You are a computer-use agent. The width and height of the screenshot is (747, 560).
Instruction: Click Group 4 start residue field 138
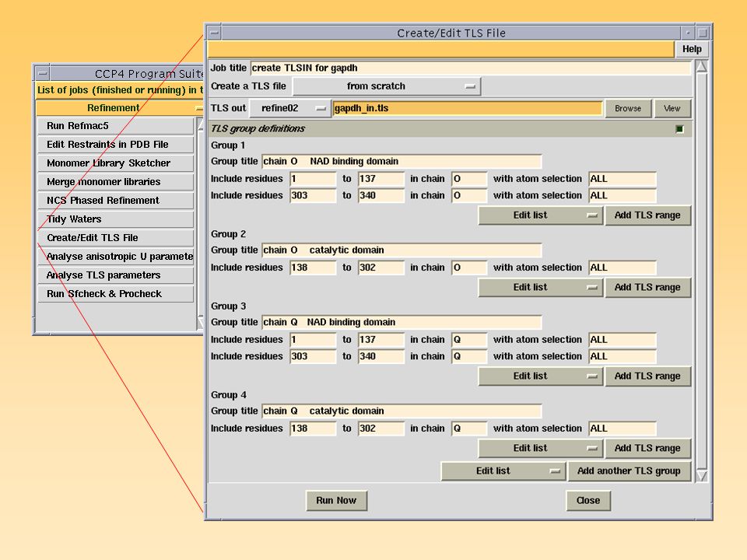click(x=313, y=429)
